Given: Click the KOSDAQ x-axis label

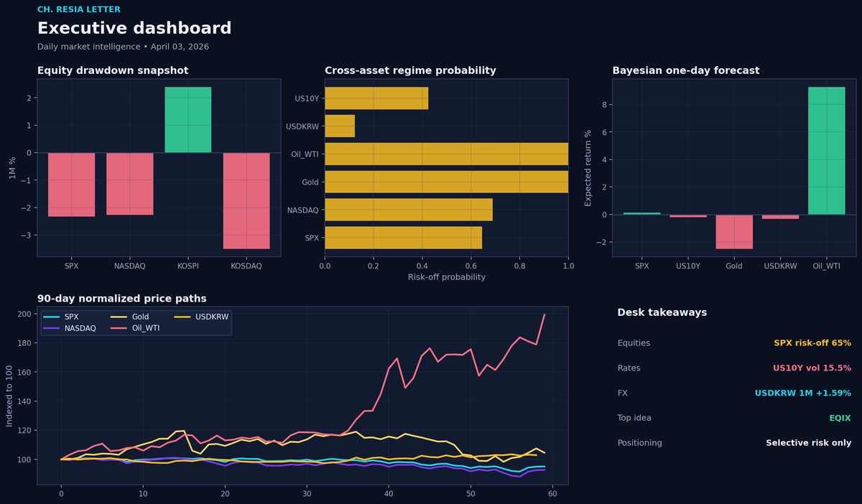Looking at the screenshot, I should click(x=246, y=266).
